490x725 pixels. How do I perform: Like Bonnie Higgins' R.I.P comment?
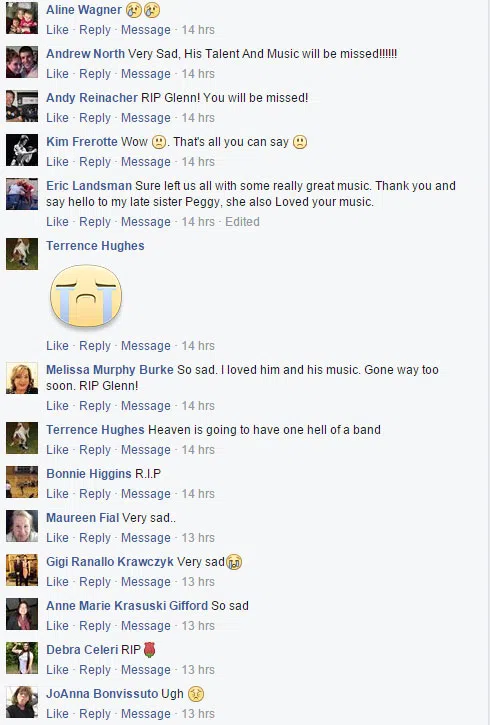(x=57, y=494)
